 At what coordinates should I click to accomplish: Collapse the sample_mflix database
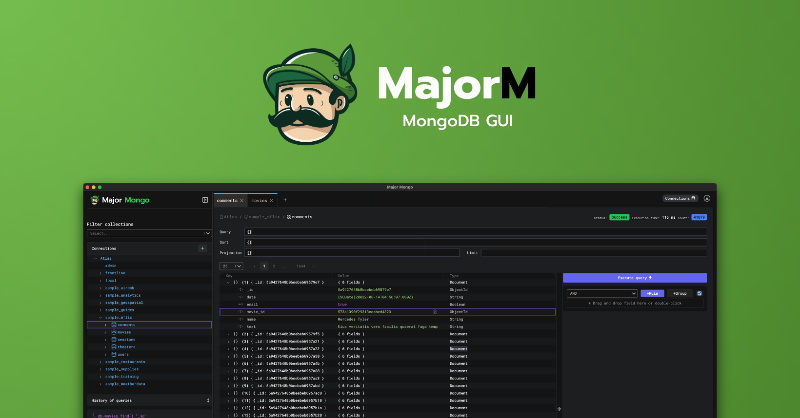tap(101, 317)
